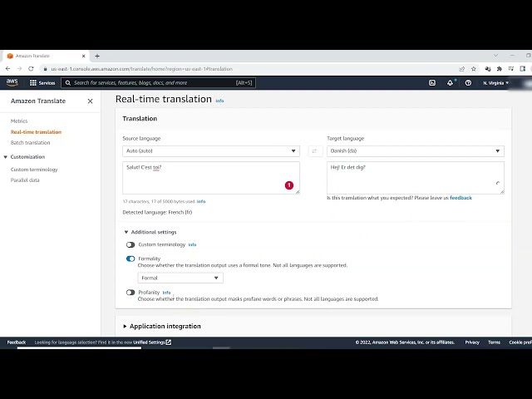
Task: Click the site lock icon
Action: coord(45,69)
